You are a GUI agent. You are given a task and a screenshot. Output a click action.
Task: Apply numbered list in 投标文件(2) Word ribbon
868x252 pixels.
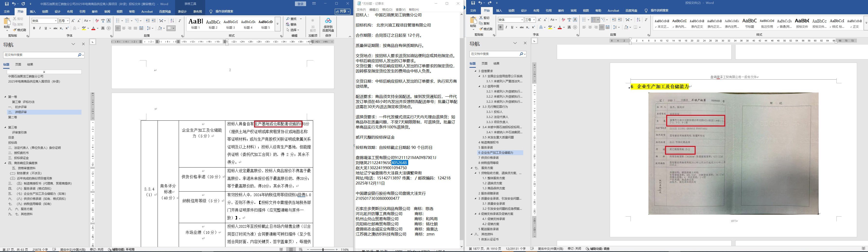pyautogui.click(x=594, y=20)
